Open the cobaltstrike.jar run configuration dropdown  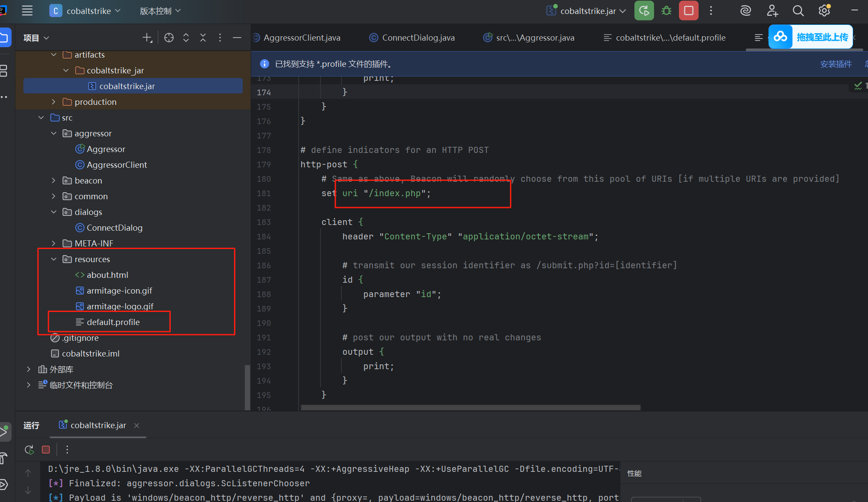586,11
